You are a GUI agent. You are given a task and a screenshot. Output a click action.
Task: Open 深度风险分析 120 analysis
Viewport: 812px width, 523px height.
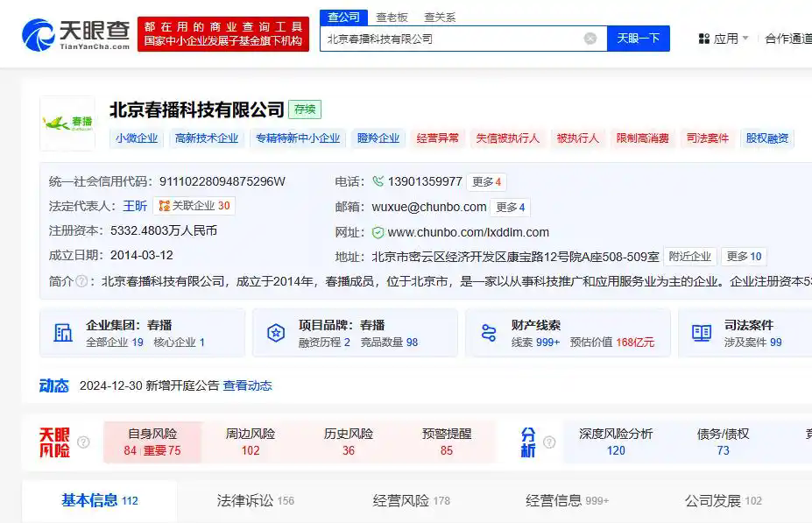click(616, 442)
